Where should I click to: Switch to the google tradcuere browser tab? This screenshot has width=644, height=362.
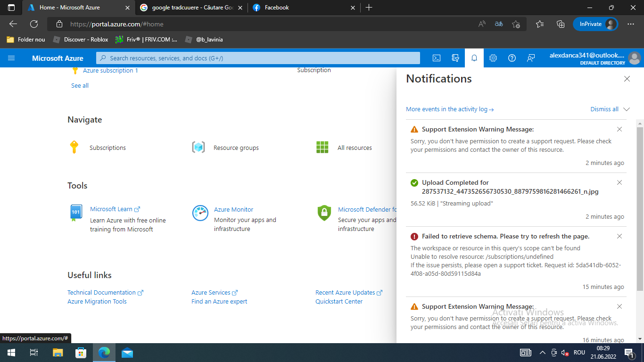pos(192,8)
